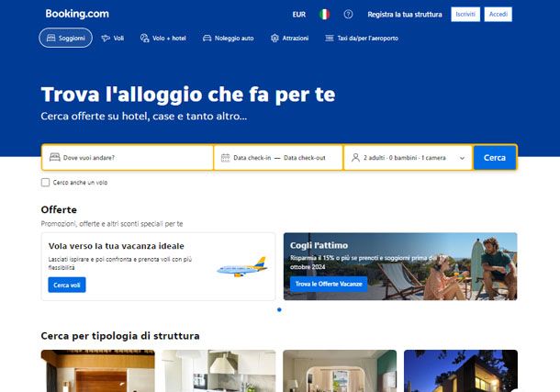
Task: Click the person icon in guests field
Action: pyautogui.click(x=355, y=158)
